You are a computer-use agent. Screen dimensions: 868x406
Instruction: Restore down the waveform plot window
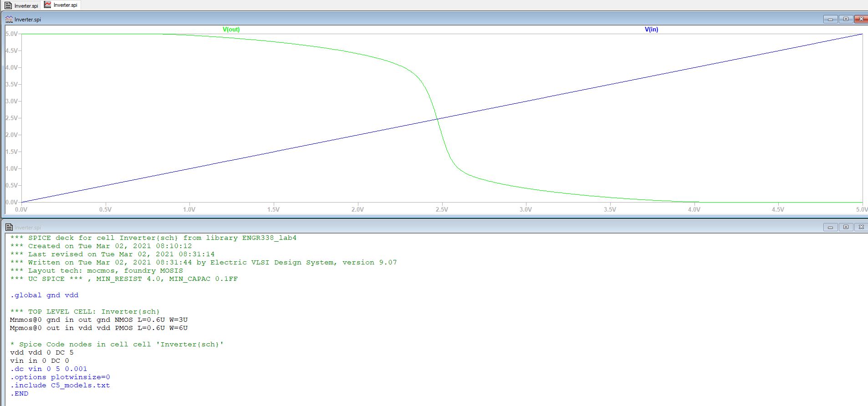[x=846, y=19]
